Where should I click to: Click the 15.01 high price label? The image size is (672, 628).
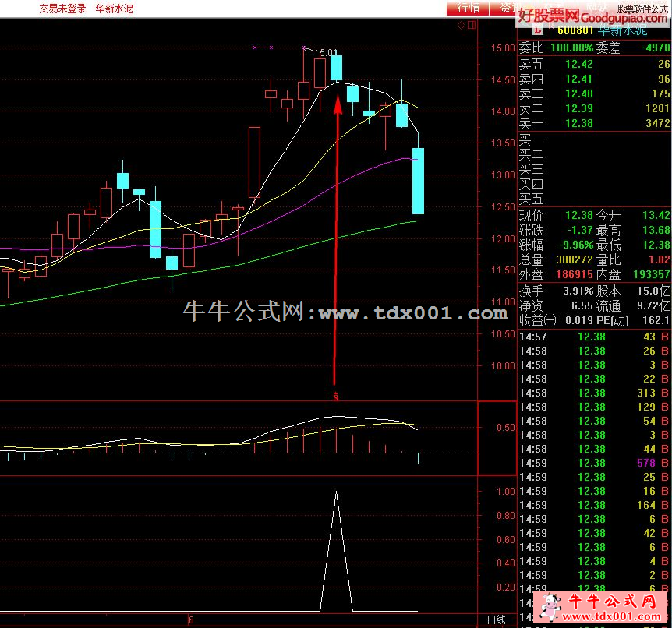click(x=326, y=53)
